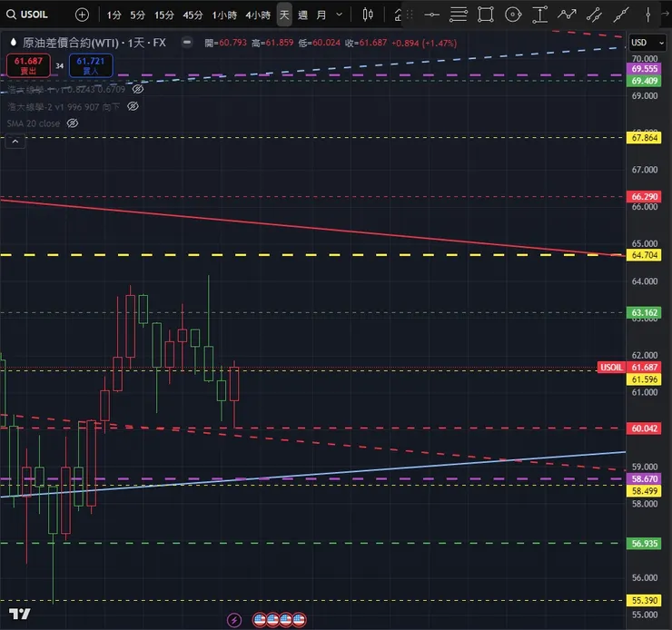Click the 58.670 purple price label
672x630 pixels.
point(644,478)
